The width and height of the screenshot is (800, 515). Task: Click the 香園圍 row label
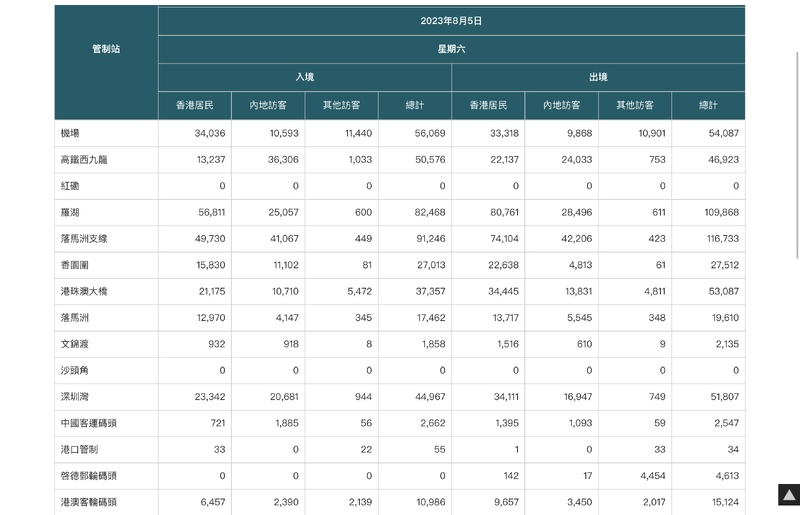tap(74, 265)
